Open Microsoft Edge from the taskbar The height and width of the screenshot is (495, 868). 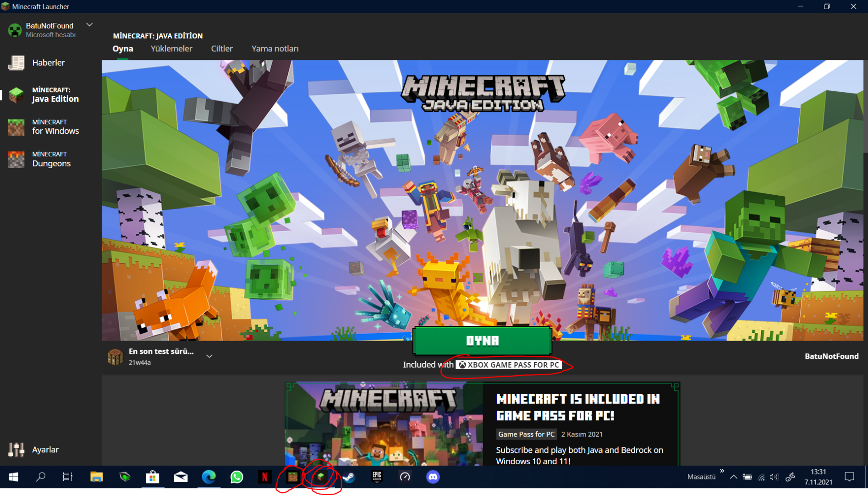[209, 477]
